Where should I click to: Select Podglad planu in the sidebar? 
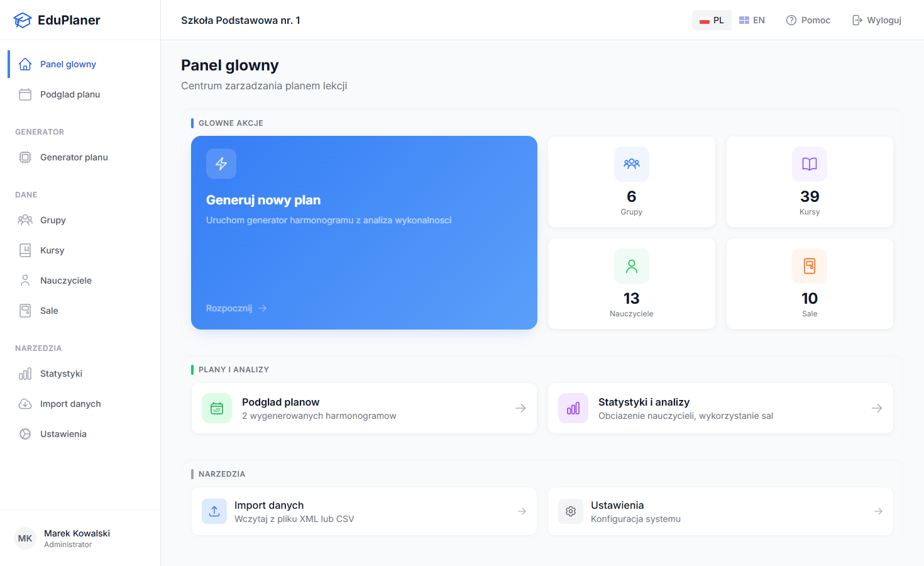pyautogui.click(x=70, y=94)
